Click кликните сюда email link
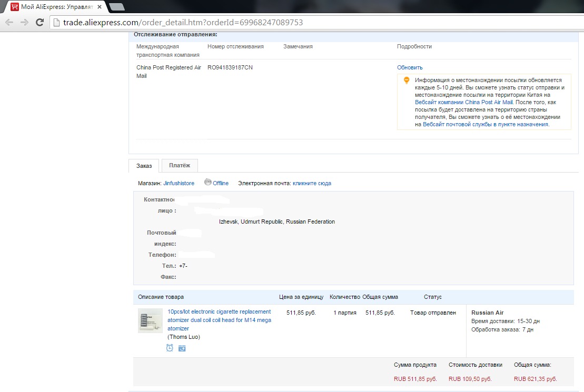This screenshot has height=392, width=584. coord(312,183)
